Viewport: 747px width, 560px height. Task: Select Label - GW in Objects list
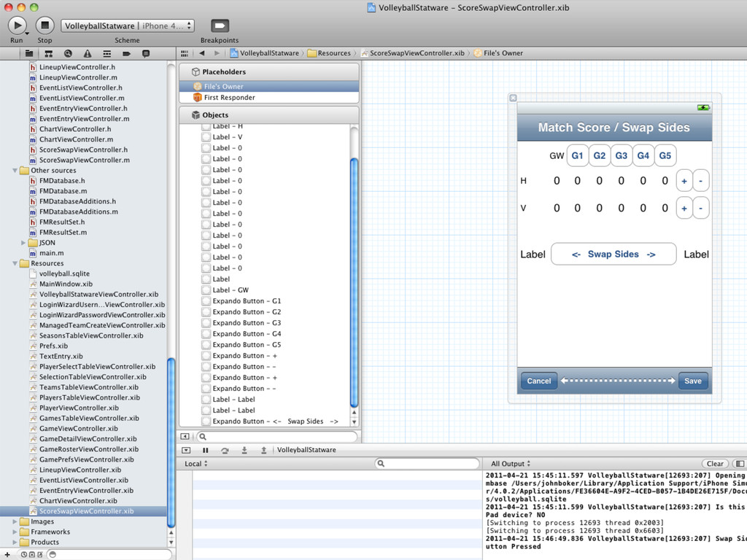231,290
